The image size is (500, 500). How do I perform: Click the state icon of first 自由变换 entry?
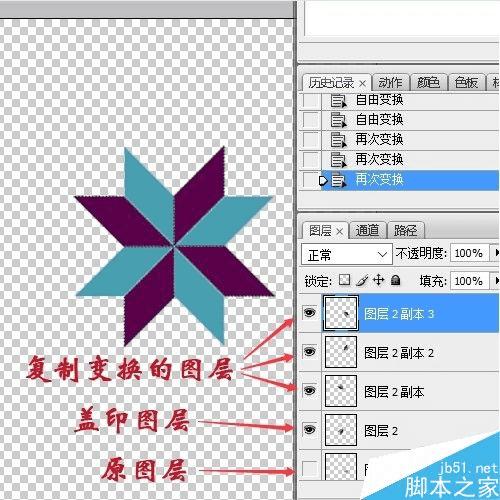338,101
